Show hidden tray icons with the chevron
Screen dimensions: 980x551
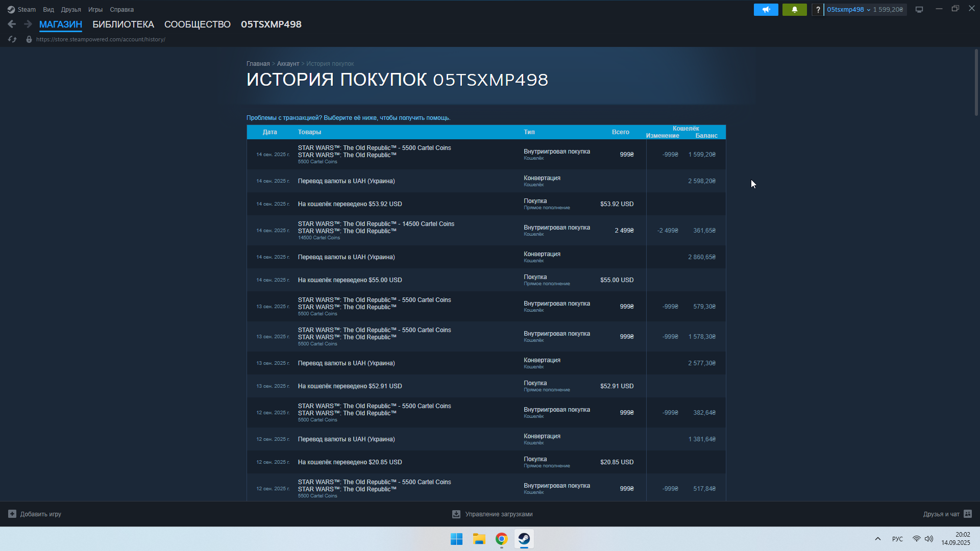[x=878, y=539]
